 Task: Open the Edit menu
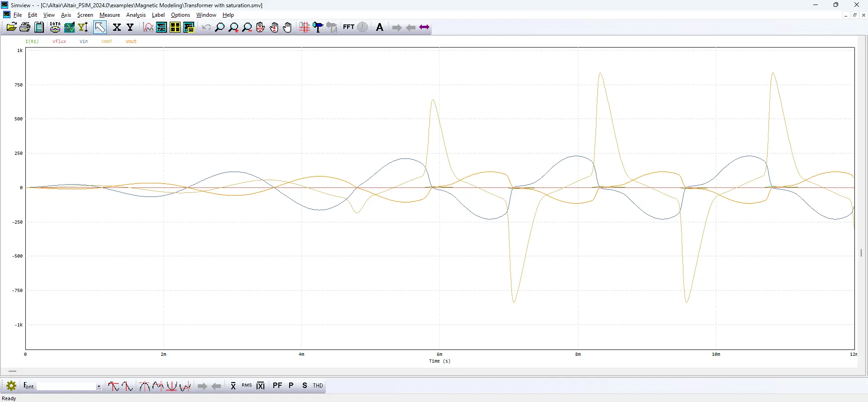tap(33, 15)
